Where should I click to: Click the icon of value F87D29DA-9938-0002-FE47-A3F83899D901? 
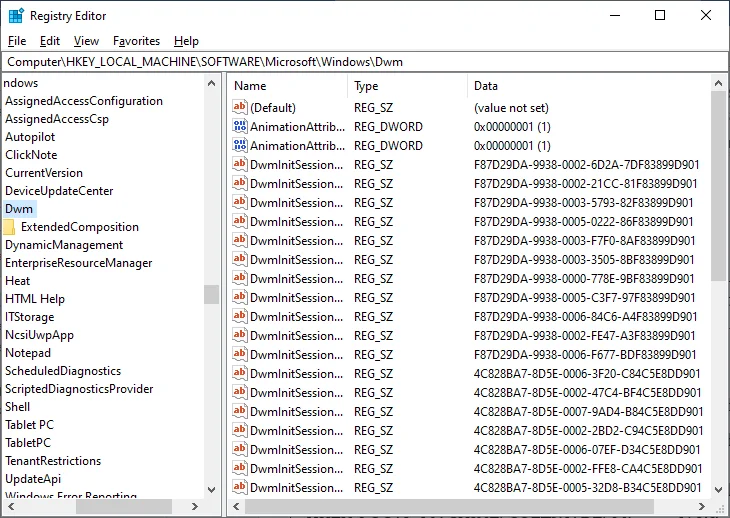tap(239, 335)
